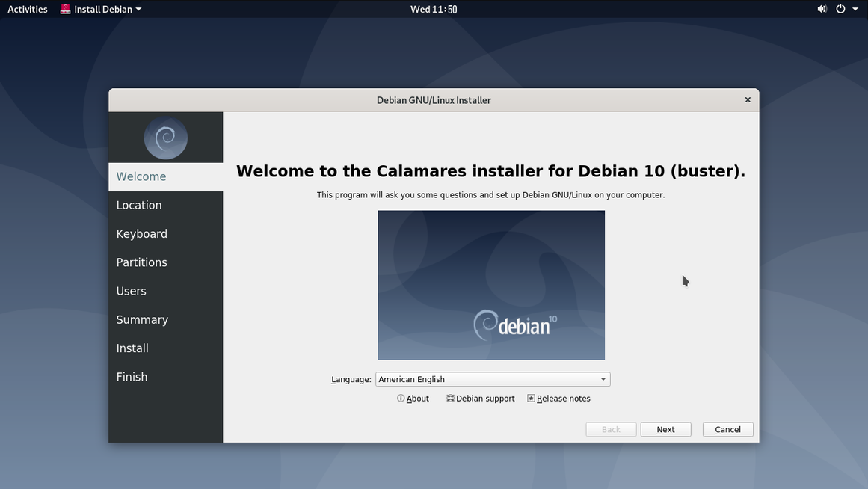Open the Activities overview
This screenshot has height=489, width=868.
(27, 9)
